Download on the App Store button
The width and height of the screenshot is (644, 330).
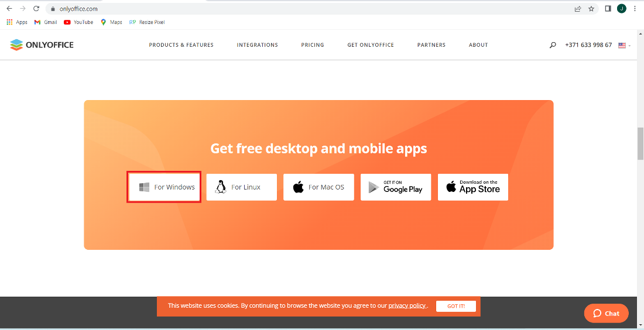click(473, 187)
